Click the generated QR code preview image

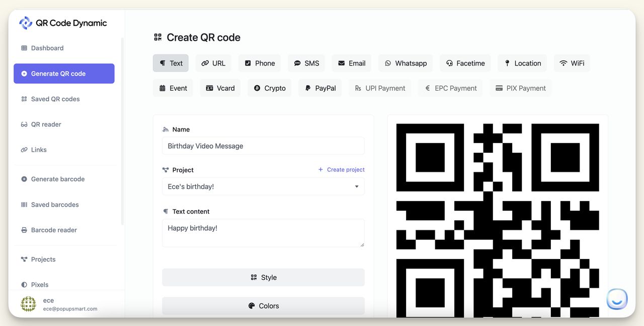[498, 220]
